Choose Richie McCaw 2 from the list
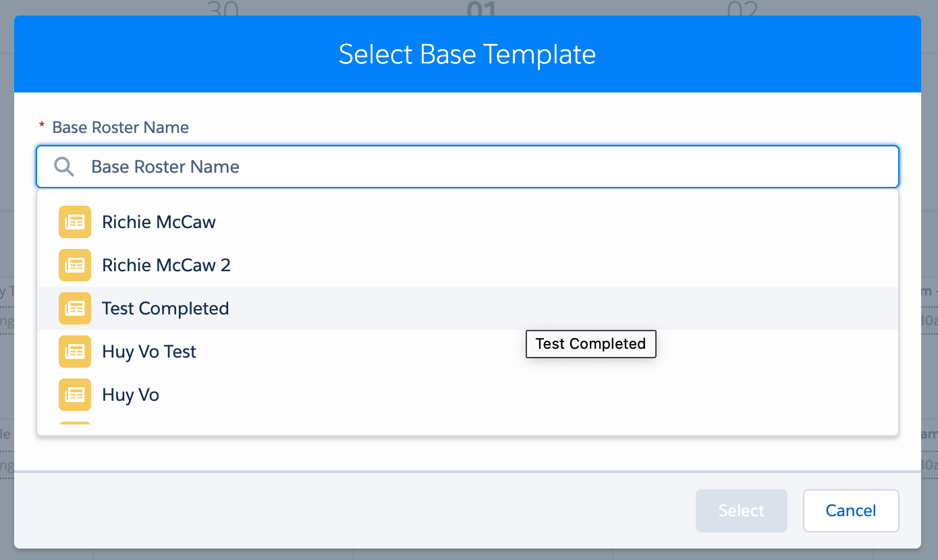 468,265
